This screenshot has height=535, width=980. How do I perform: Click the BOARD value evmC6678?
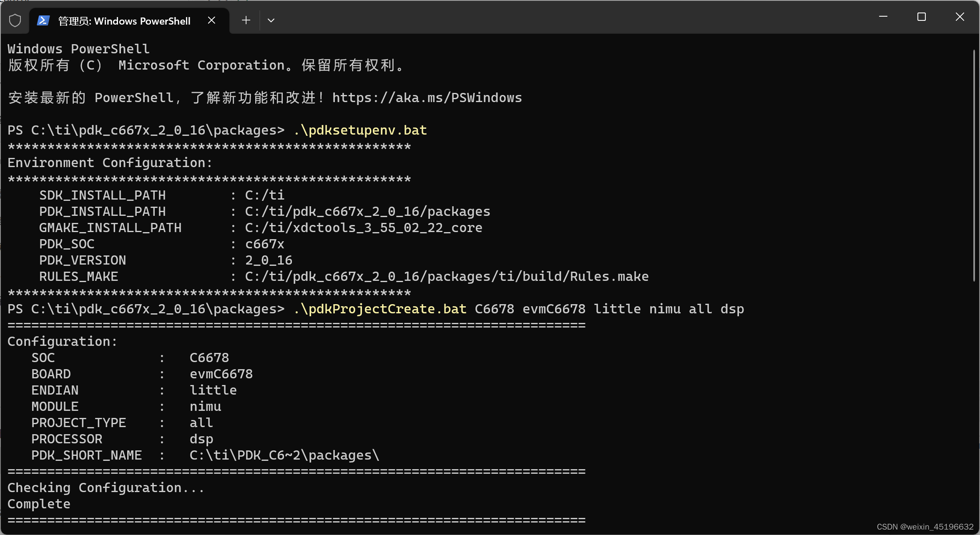tap(221, 374)
